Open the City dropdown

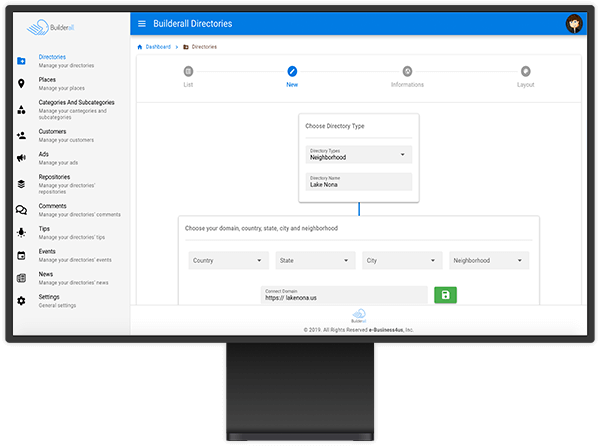[402, 260]
